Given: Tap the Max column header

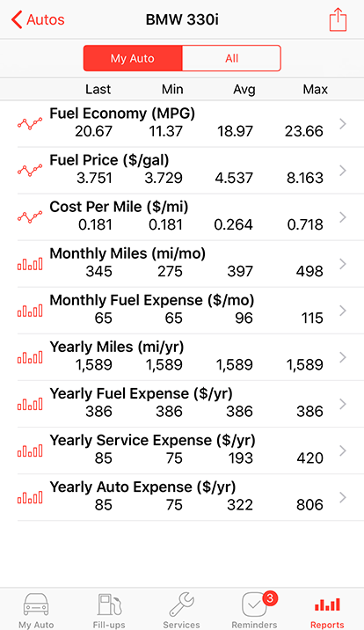Looking at the screenshot, I should tap(315, 89).
